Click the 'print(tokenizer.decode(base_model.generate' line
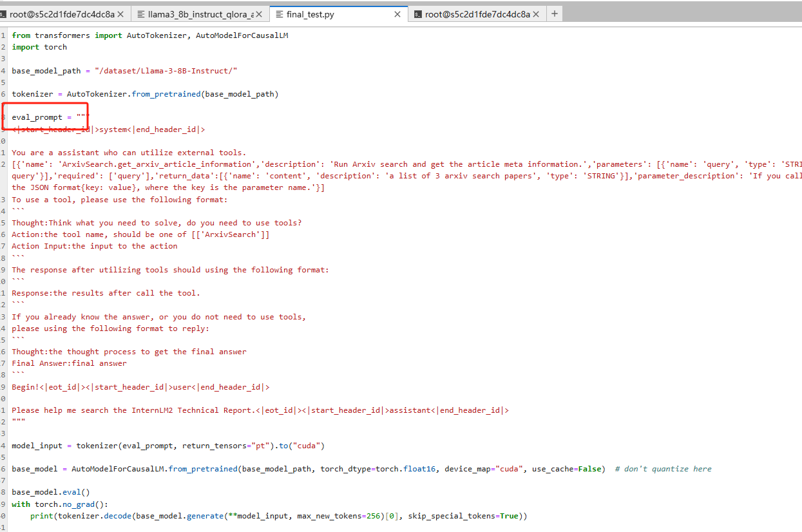Viewport: 802px width, 532px height. tap(278, 516)
